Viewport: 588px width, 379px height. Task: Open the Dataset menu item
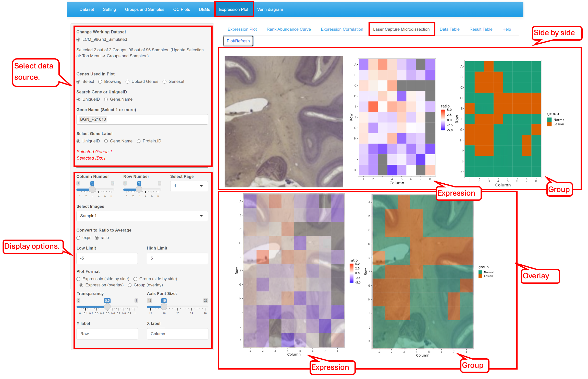tap(87, 9)
